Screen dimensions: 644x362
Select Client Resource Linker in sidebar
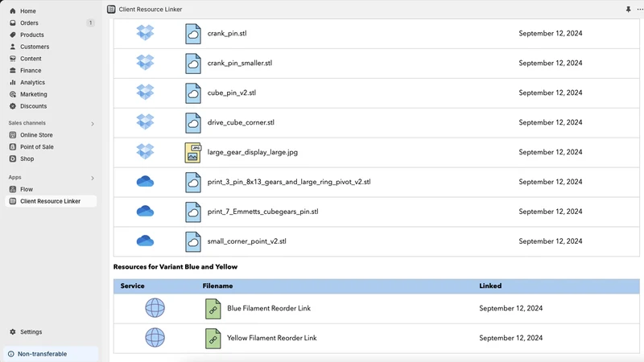click(x=51, y=201)
